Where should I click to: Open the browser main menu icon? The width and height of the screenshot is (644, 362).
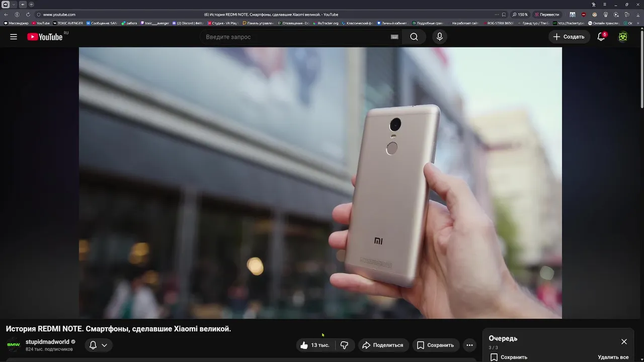pos(605,5)
